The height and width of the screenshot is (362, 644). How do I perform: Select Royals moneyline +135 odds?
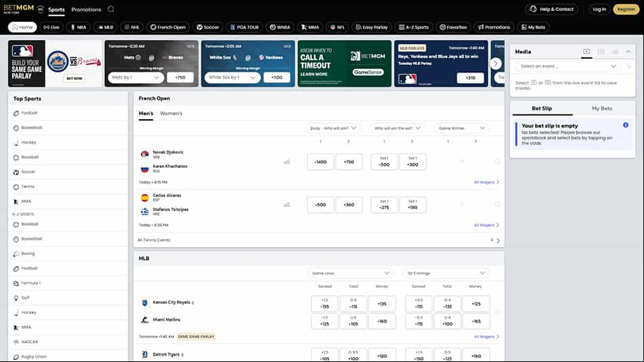382,304
